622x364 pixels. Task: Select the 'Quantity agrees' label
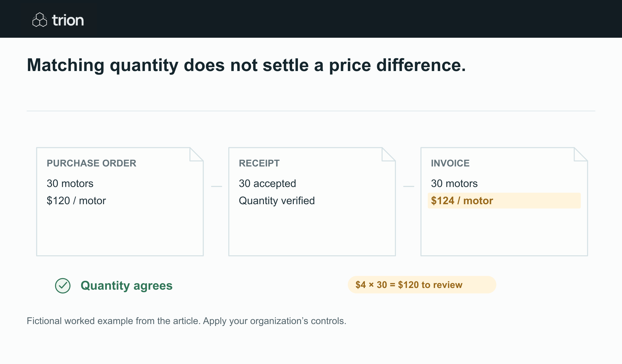[x=127, y=285]
